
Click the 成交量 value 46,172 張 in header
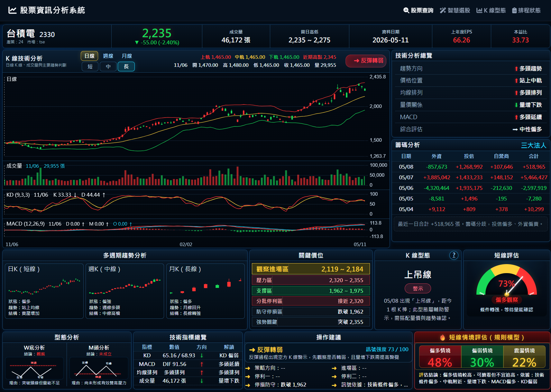pyautogui.click(x=236, y=40)
